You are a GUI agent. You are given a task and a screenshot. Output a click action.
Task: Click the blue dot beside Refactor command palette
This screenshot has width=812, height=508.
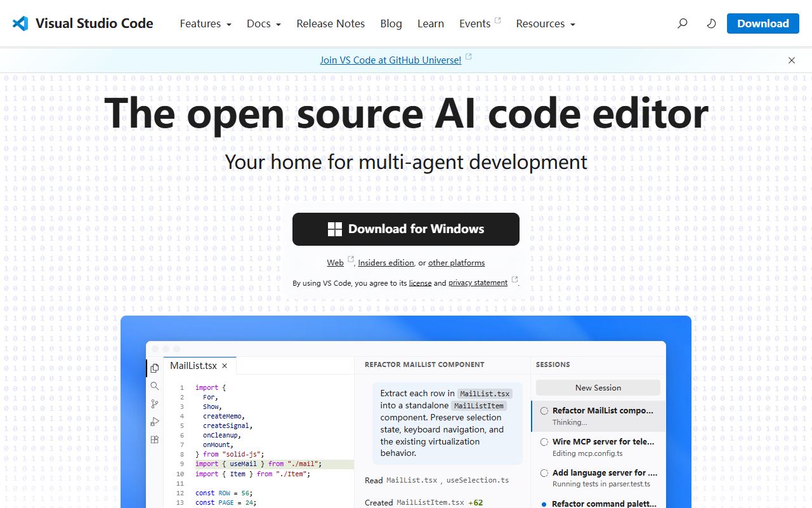click(544, 504)
